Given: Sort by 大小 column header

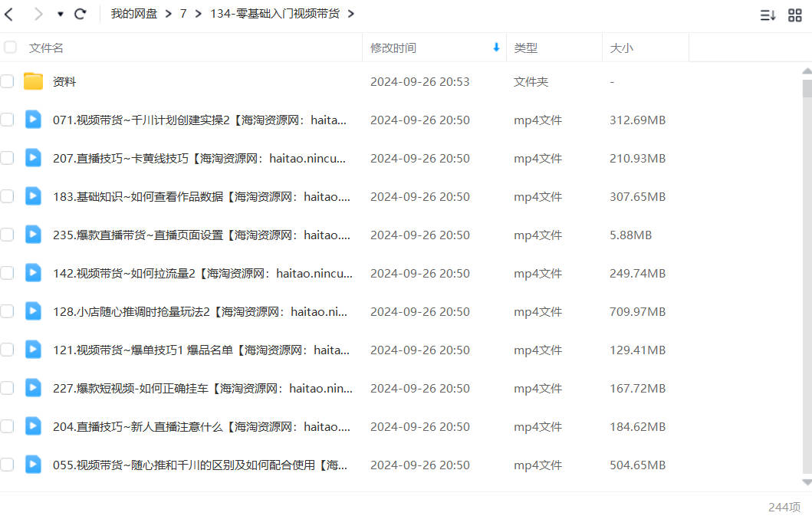Looking at the screenshot, I should click(x=621, y=48).
